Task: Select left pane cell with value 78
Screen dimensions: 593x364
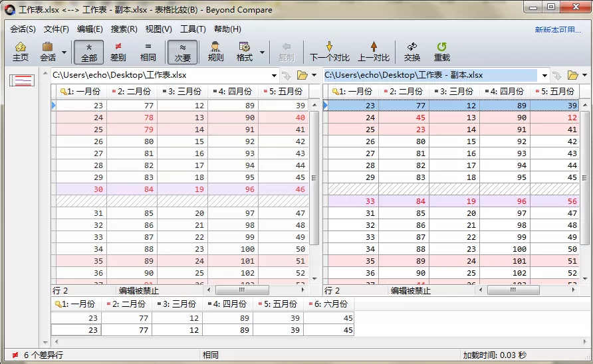Action: coord(132,118)
